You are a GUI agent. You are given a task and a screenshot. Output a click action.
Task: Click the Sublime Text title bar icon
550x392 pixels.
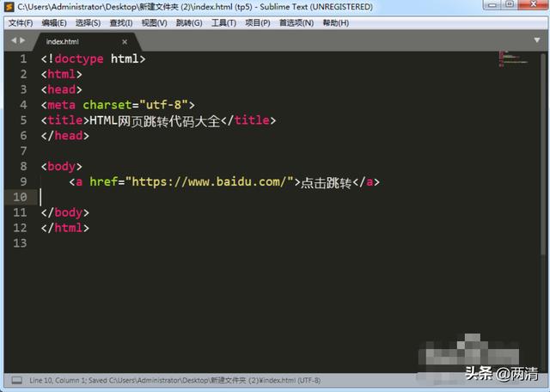click(9, 7)
